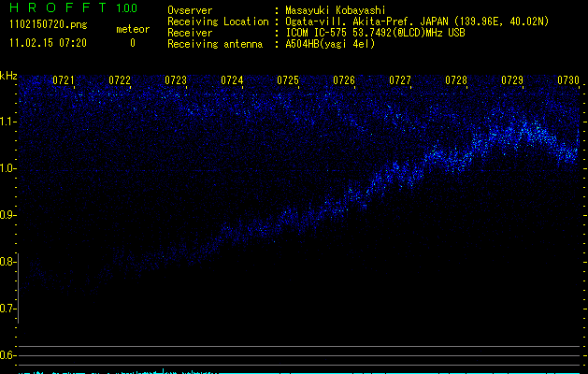The height and width of the screenshot is (374, 588).
Task: Click the 0721 time marker
Action: pyautogui.click(x=64, y=80)
